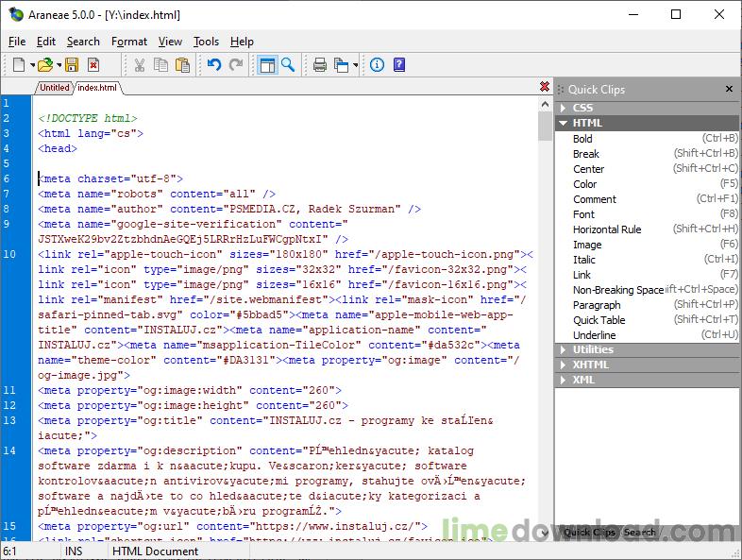The image size is (742, 560).
Task: Open the View menu
Action: point(170,42)
